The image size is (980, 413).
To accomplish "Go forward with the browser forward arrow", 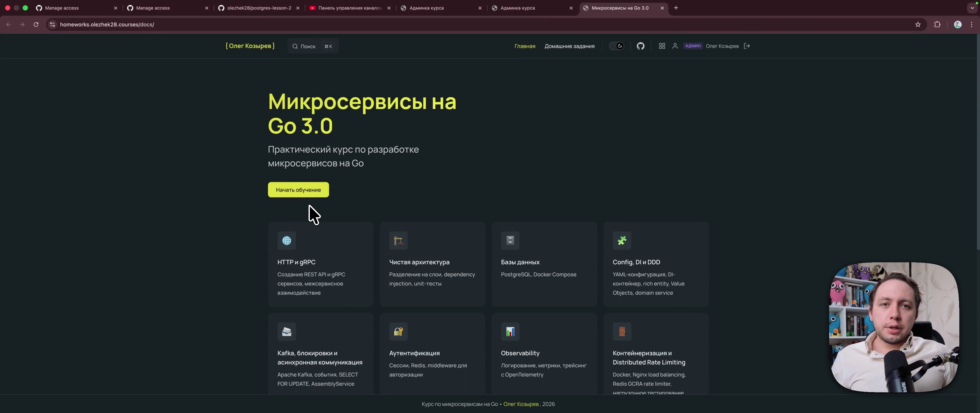I will pyautogui.click(x=22, y=24).
